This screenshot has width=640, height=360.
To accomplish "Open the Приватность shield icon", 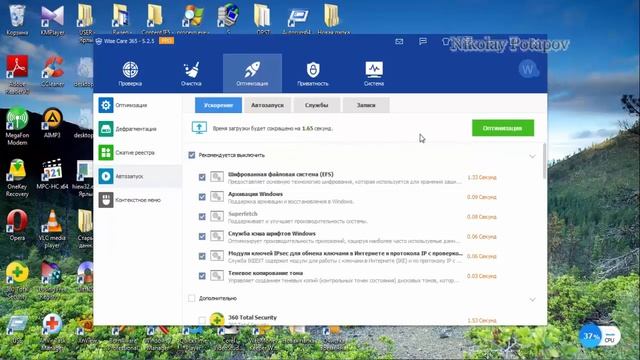I will coord(313,70).
